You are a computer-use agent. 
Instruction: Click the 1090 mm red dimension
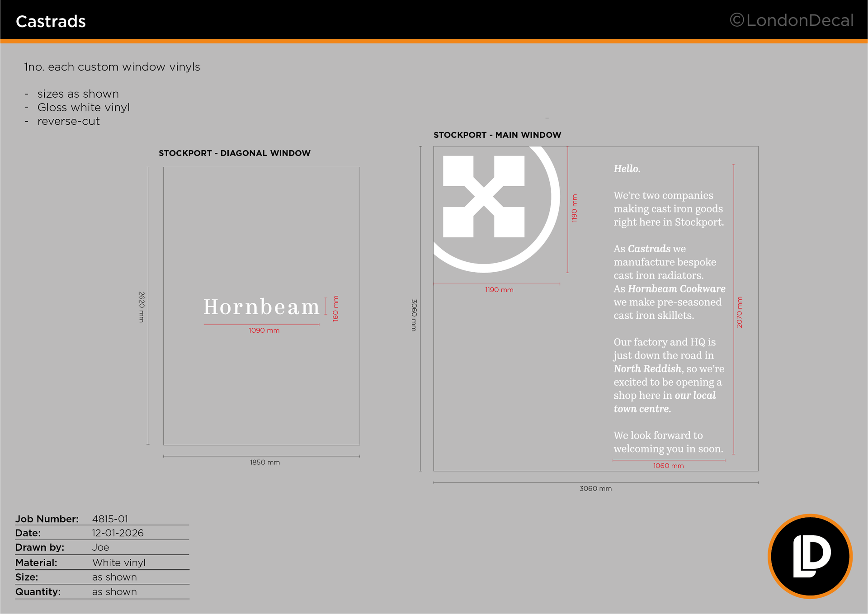264,331
